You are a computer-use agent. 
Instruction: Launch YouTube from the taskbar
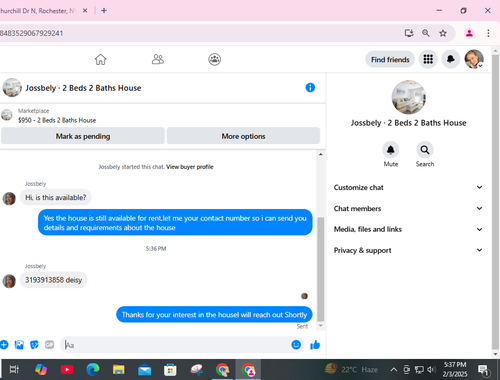[67, 369]
